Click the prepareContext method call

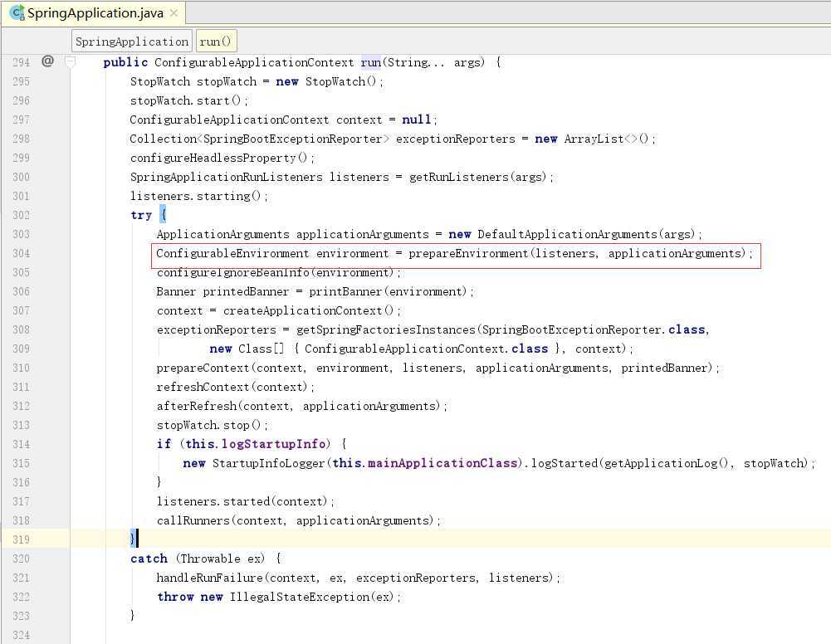coord(203,368)
